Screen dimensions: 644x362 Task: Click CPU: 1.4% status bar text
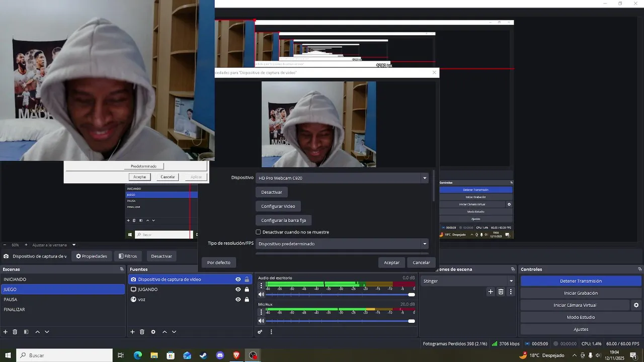[x=591, y=344]
